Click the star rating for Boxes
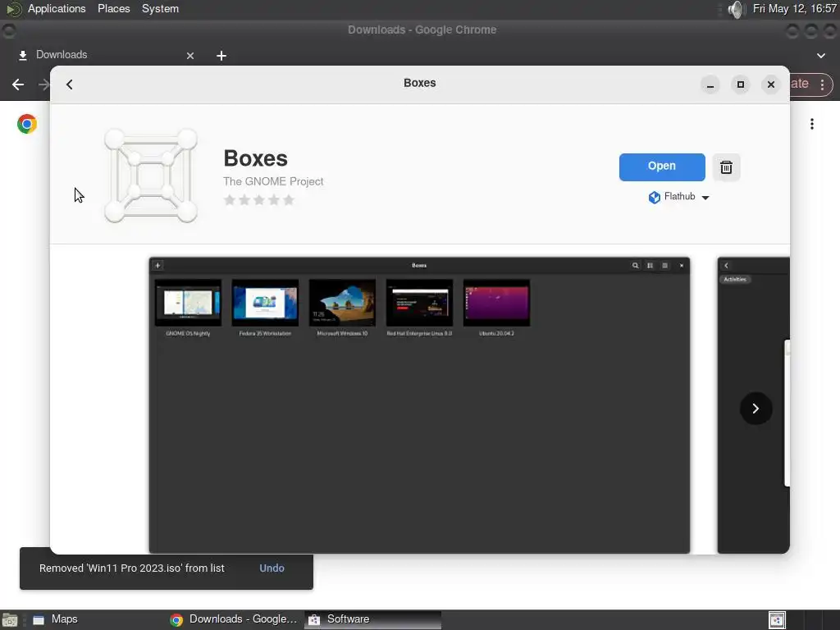The image size is (840, 630). click(x=259, y=200)
